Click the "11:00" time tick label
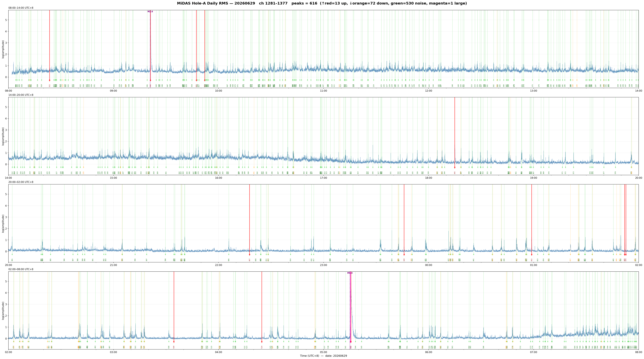Image resolution: width=644 pixels, height=359 pixels. pos(323,91)
